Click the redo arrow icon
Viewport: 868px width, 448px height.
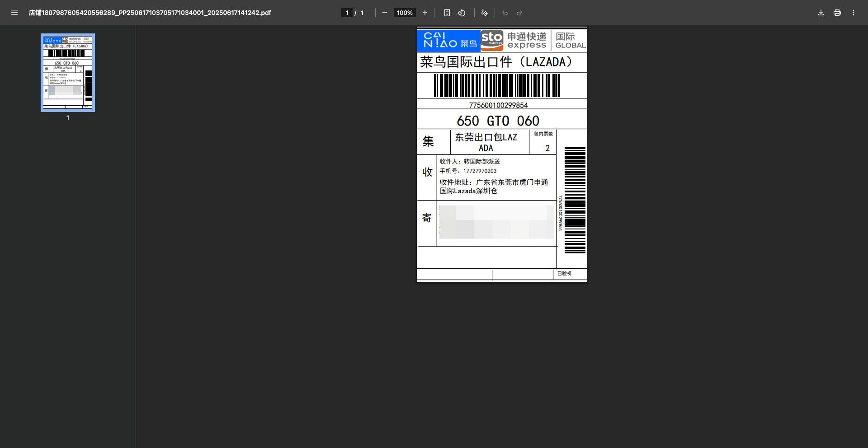[519, 13]
